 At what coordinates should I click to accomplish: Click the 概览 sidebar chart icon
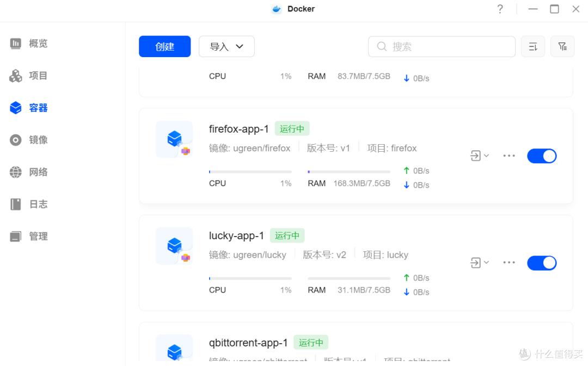(x=16, y=44)
